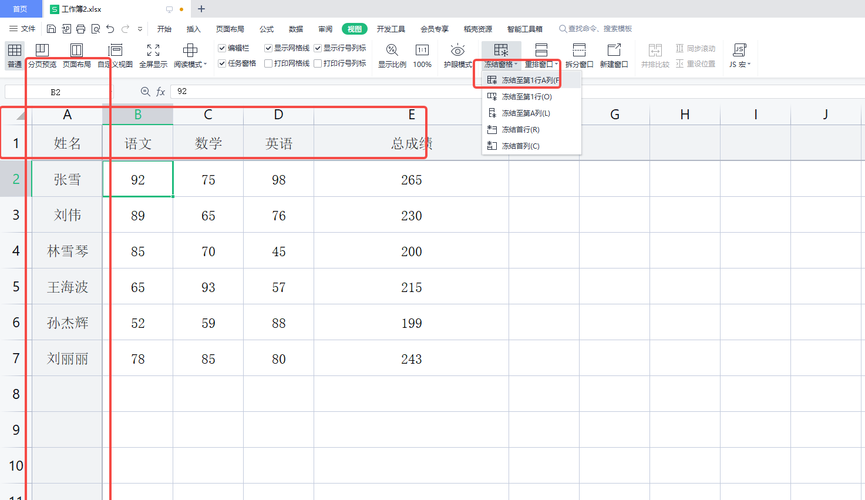Select 冻结至第1行A列 menu option

(531, 80)
